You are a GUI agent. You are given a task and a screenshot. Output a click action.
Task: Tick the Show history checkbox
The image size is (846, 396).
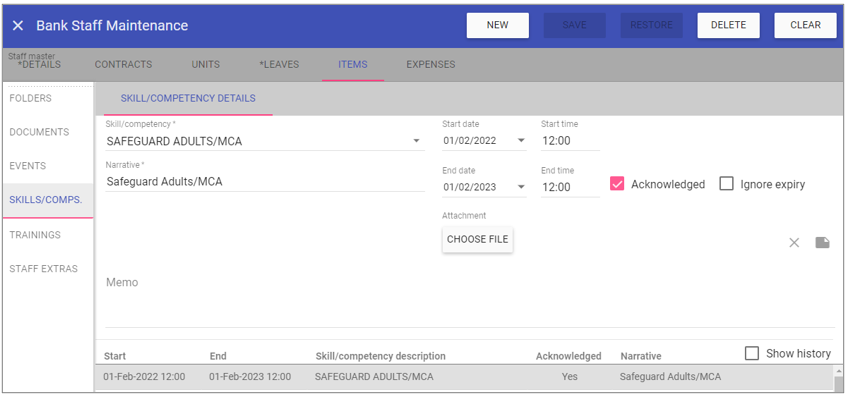click(x=752, y=353)
